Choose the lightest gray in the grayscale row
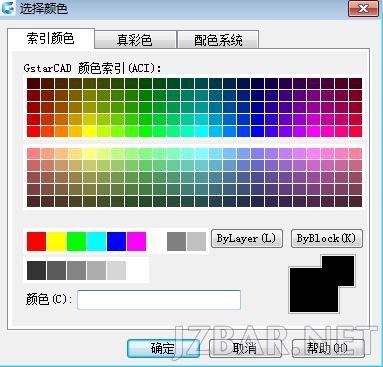383x367 pixels. 116,270
